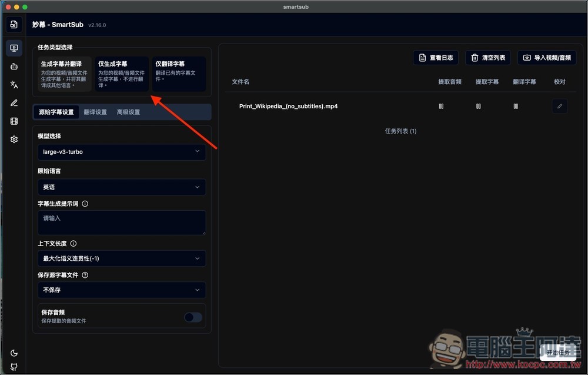The height and width of the screenshot is (375, 588).
Task: Click the 清空列表 button
Action: (488, 58)
